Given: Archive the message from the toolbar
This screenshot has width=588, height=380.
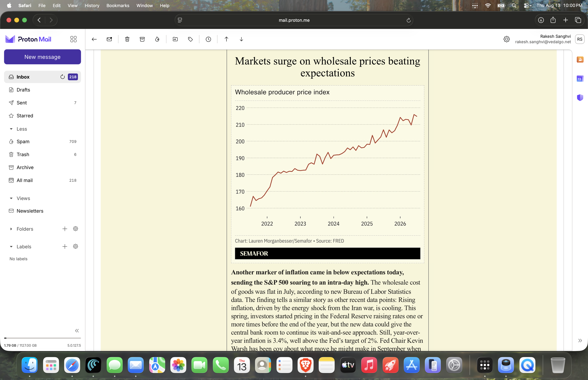Looking at the screenshot, I should click(142, 39).
